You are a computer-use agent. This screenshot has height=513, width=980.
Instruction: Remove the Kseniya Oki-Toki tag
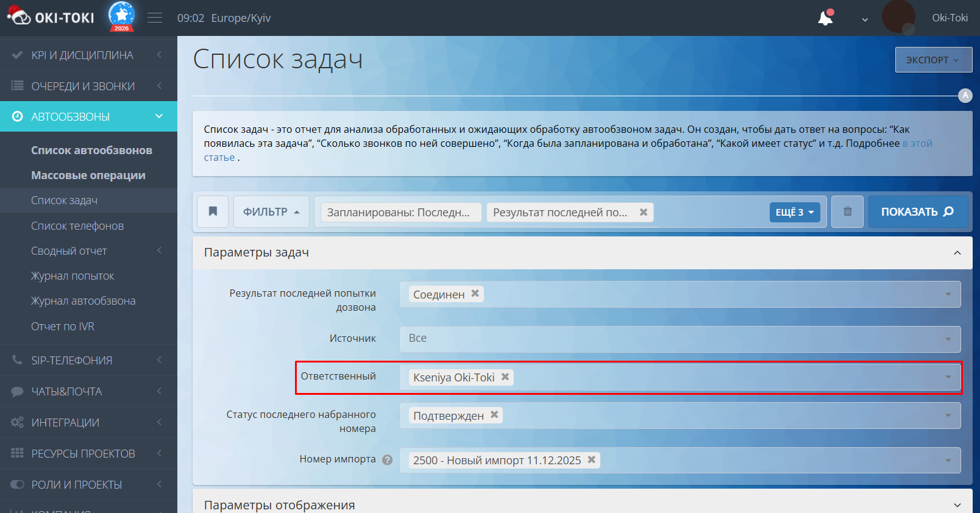[505, 377]
